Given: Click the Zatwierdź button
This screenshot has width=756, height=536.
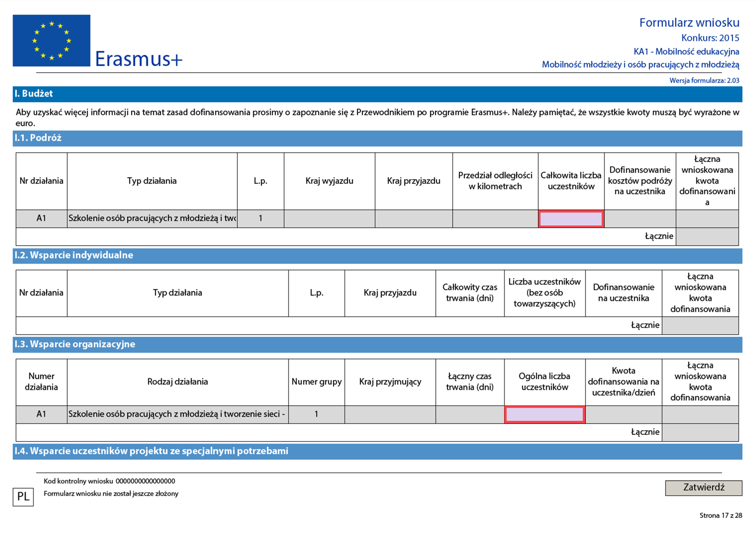Looking at the screenshot, I should pyautogui.click(x=703, y=488).
